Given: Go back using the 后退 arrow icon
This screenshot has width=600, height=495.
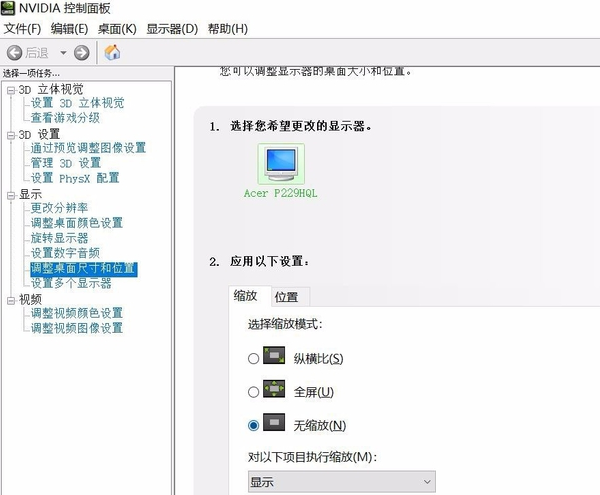Looking at the screenshot, I should [x=15, y=53].
